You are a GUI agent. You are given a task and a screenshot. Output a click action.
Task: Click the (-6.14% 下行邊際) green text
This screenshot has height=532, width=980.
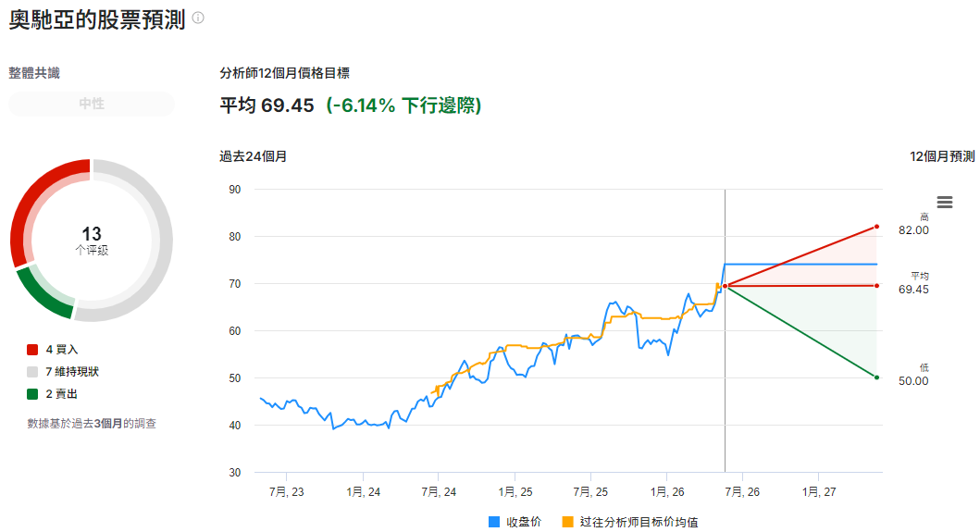[403, 105]
